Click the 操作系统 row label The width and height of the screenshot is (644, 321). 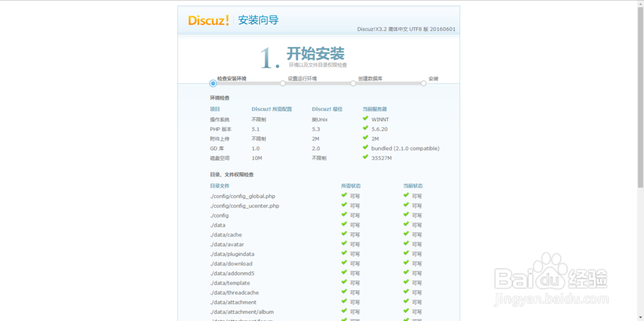tap(220, 120)
